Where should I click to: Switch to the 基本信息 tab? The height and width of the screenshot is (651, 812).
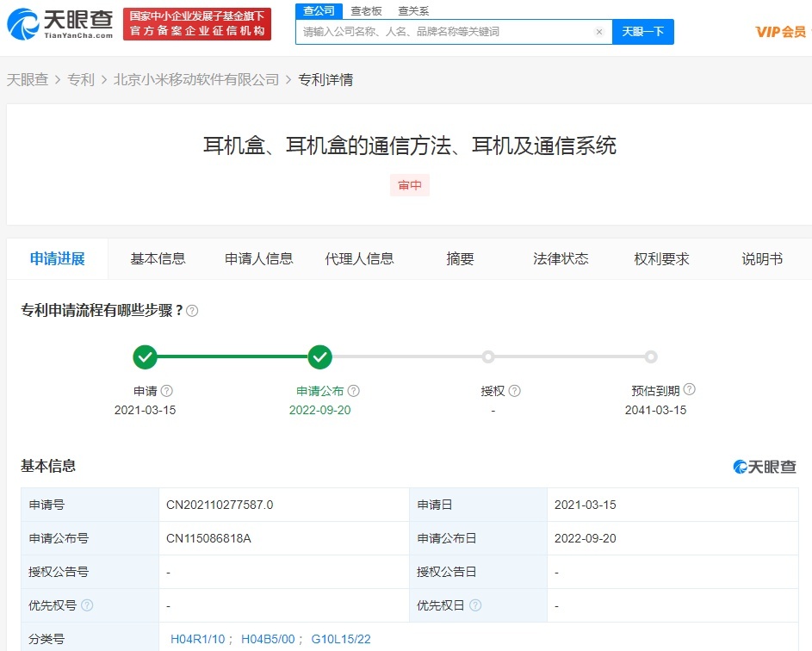click(158, 259)
